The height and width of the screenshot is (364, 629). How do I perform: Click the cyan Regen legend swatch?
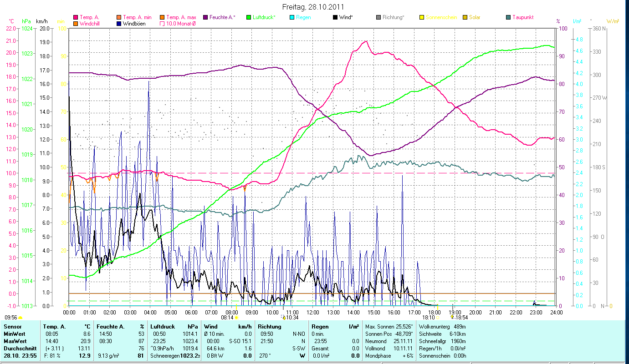292,17
